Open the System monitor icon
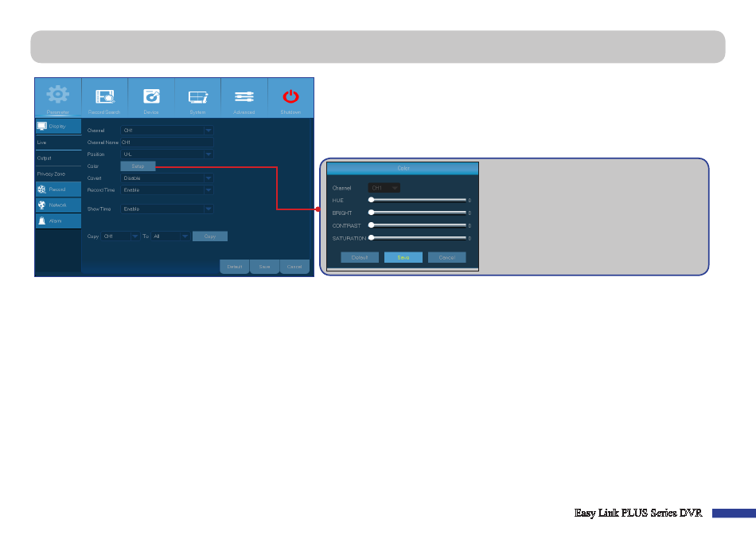The height and width of the screenshot is (535, 756). [197, 97]
